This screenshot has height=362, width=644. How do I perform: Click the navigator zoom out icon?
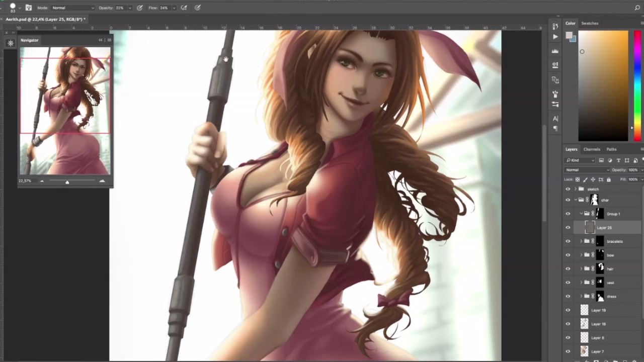coord(42,181)
